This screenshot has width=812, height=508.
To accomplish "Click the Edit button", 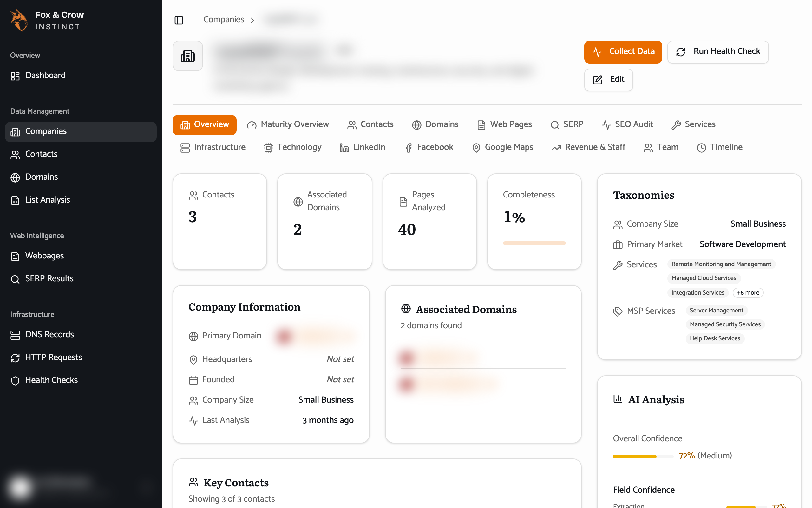I will [608, 80].
